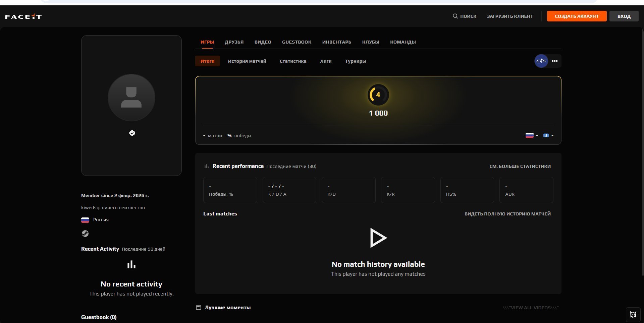The image size is (644, 323).
Task: Click the No match history available text
Action: pos(378,264)
